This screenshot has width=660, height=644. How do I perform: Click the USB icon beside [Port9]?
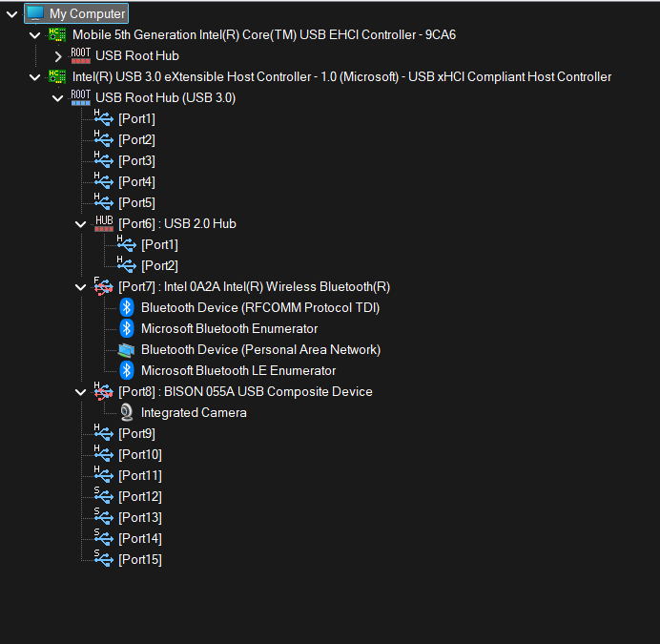click(103, 432)
